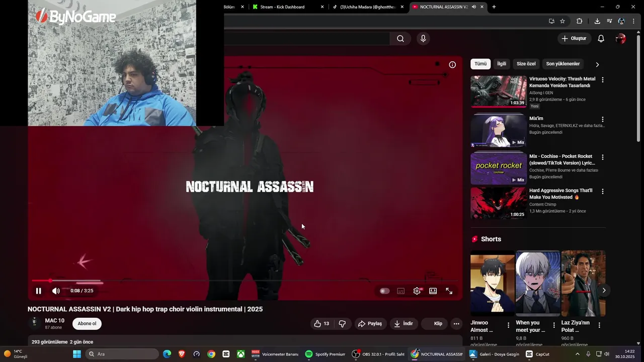
Task: Open Hard Aggressive Songs video title
Action: [x=560, y=194]
